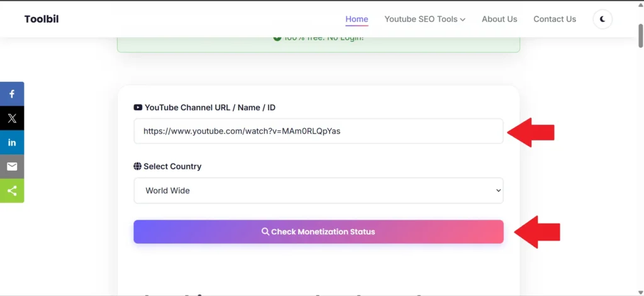This screenshot has width=644, height=296.
Task: Click the page vertical scrollbar thumb
Action: [640, 36]
